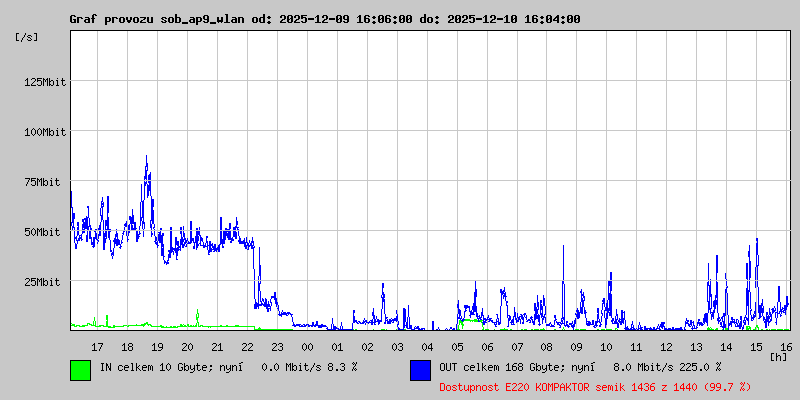This screenshot has height=400, width=800.
Task: Click the graph title 'Graf provozu sob_ap9_wlan'
Action: 157,19
